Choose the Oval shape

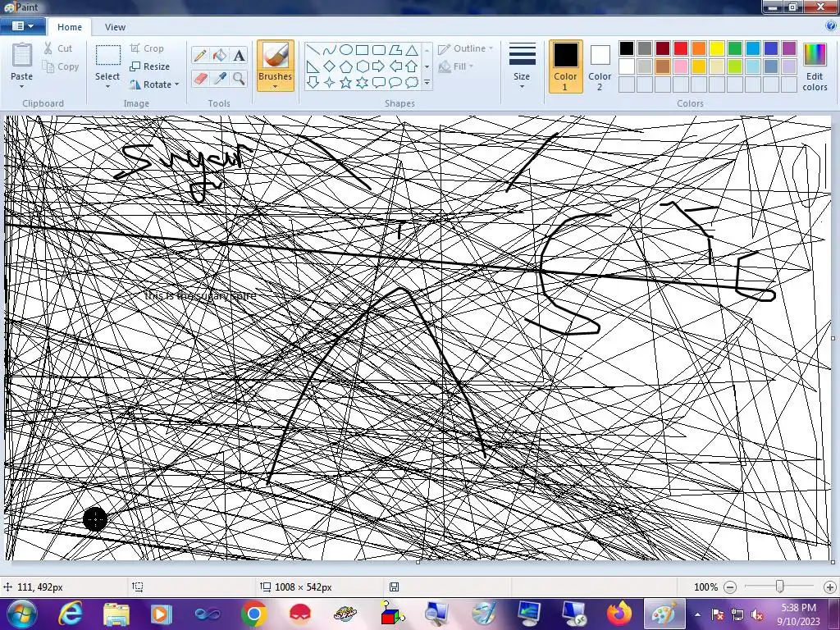(346, 50)
